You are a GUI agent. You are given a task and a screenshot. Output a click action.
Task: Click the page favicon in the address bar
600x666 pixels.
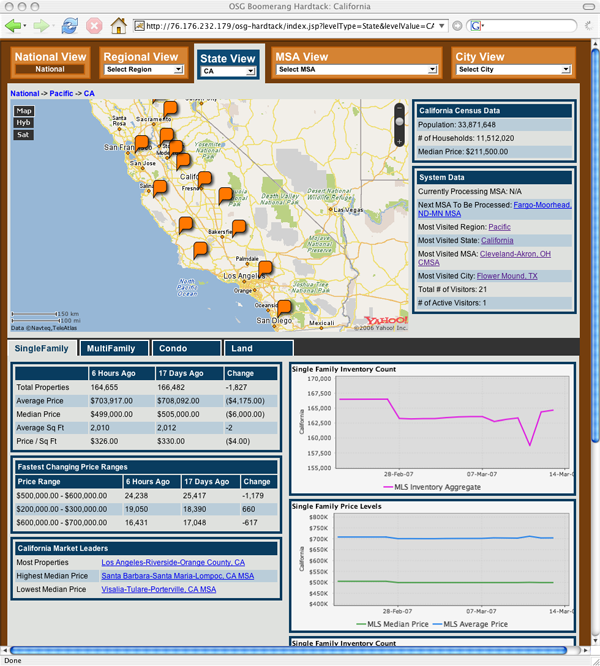[x=139, y=26]
